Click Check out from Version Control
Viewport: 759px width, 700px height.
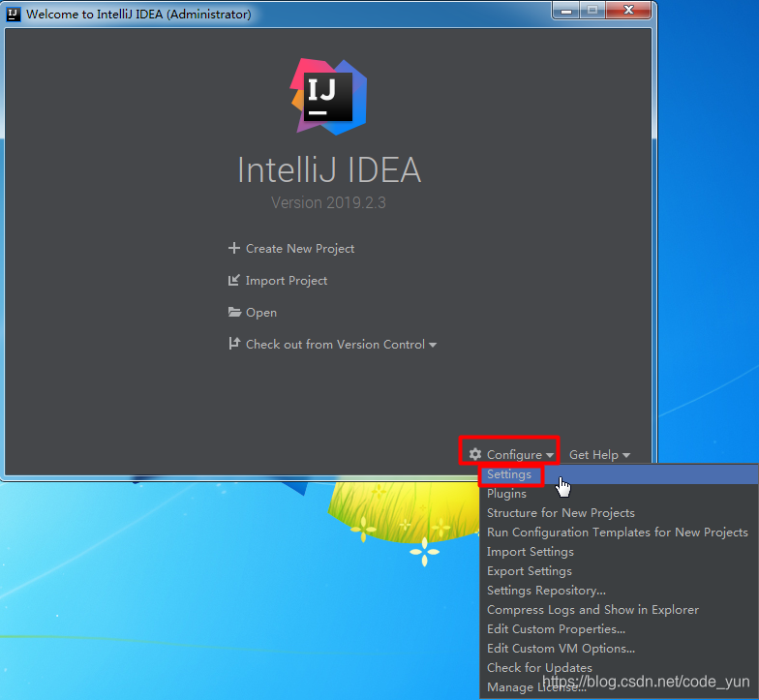[x=335, y=345]
